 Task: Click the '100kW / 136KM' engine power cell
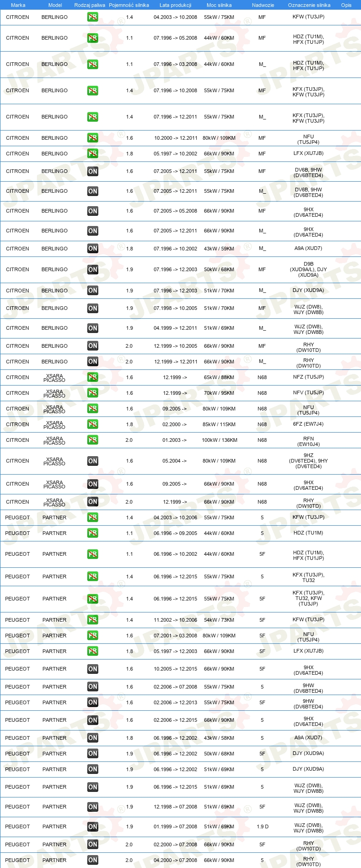[x=219, y=440]
